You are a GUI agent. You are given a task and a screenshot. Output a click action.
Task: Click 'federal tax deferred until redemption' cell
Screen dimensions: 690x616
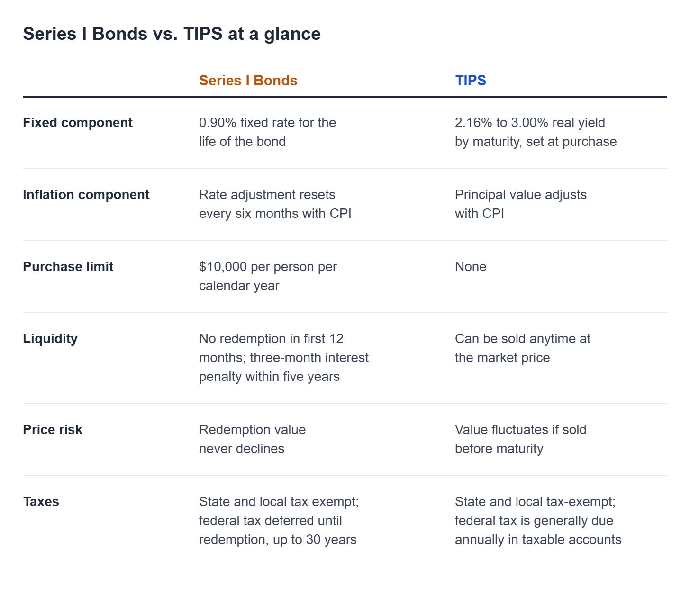pyautogui.click(x=279, y=521)
